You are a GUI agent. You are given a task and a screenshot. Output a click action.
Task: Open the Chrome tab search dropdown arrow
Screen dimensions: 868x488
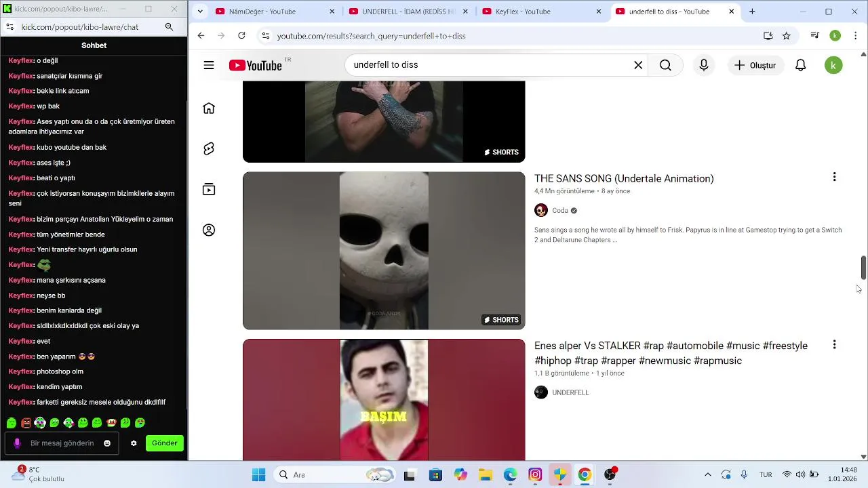(200, 12)
